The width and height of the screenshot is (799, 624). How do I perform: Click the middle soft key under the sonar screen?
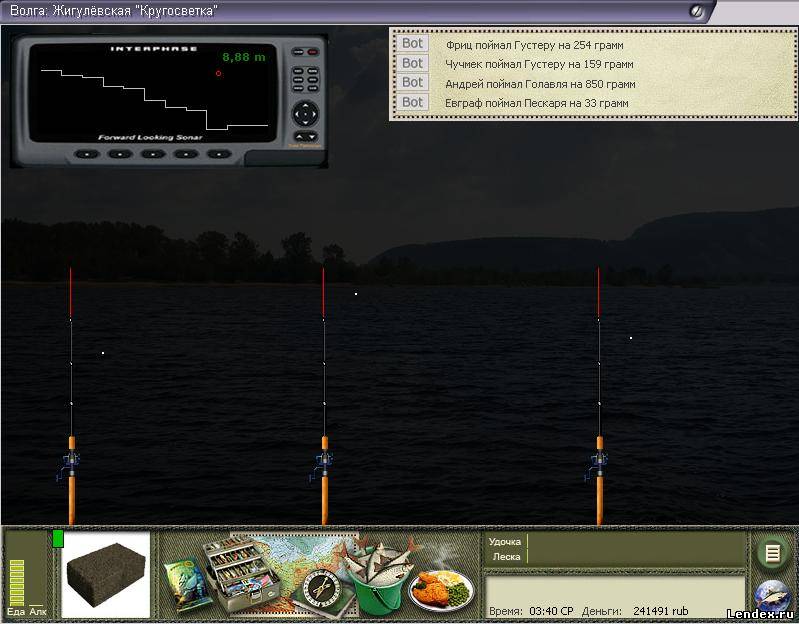point(153,154)
